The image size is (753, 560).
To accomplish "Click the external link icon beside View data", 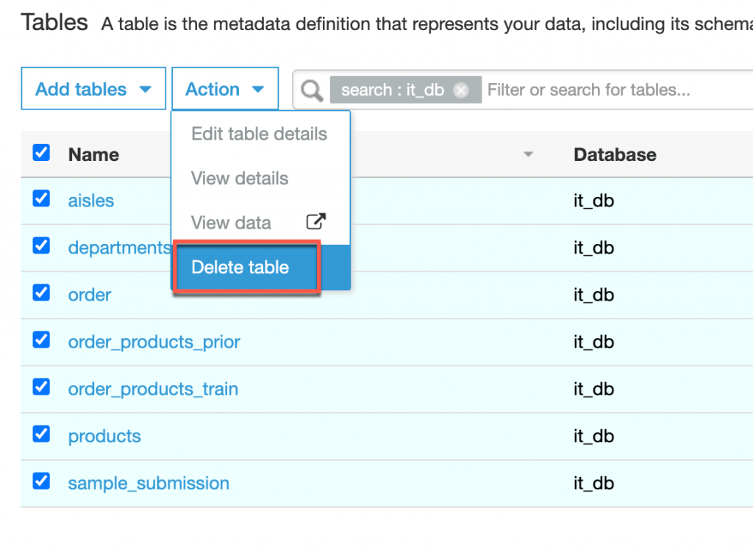I will coord(315,222).
